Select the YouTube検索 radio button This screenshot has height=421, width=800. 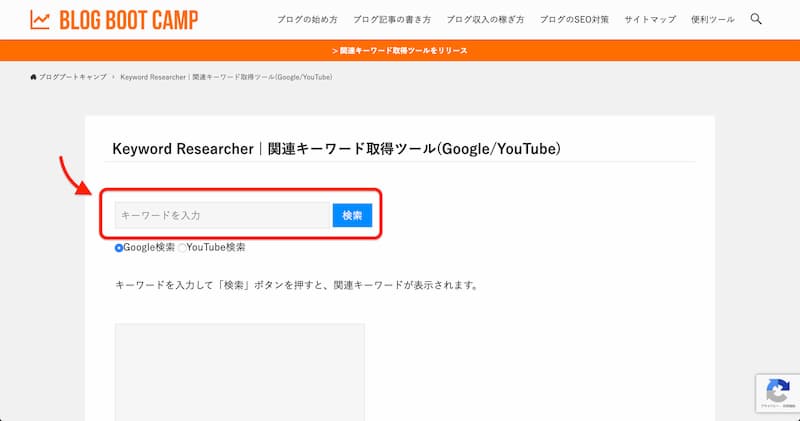182,247
